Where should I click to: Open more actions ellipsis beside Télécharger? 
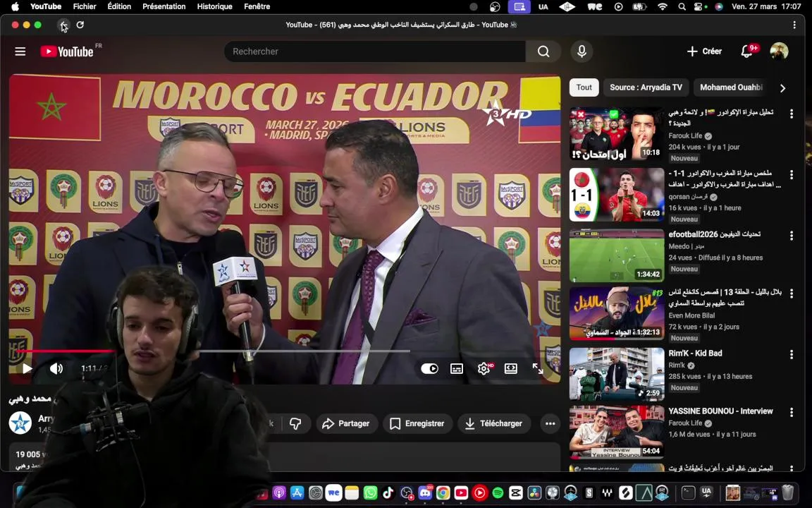coord(550,423)
